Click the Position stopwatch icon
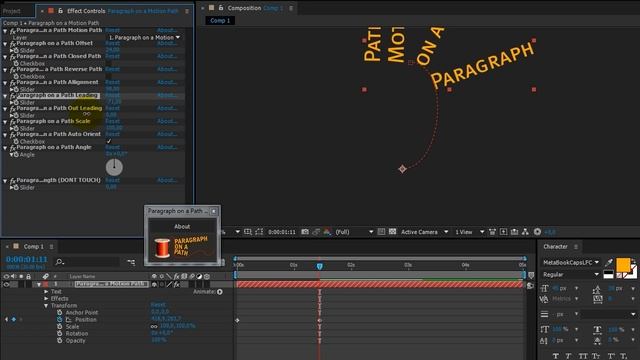Viewport: 640px width, 360px height. tap(60, 320)
